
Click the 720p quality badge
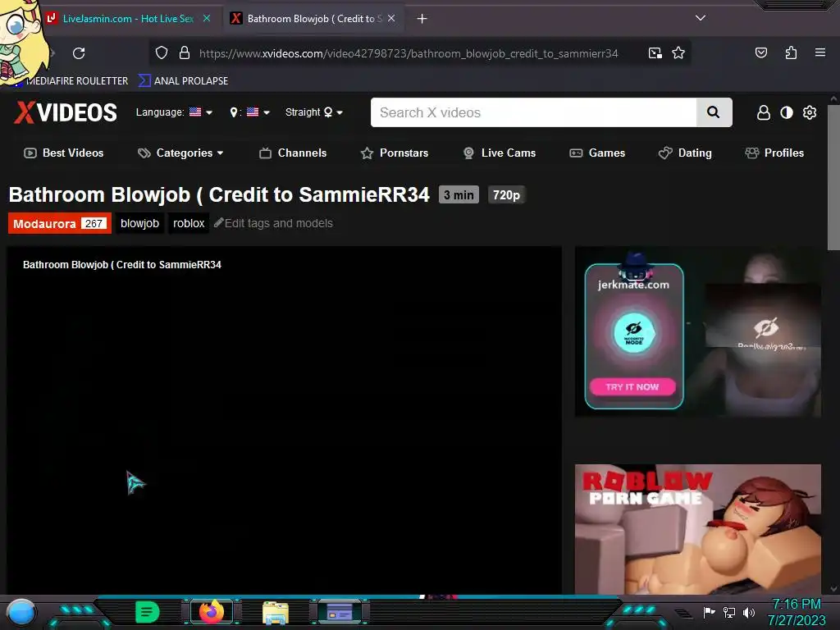click(x=506, y=195)
